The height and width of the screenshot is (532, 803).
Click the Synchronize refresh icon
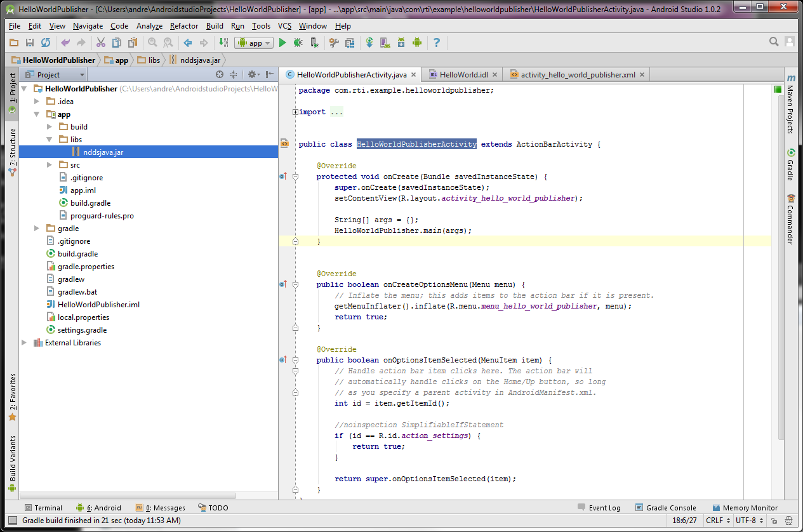pyautogui.click(x=46, y=43)
